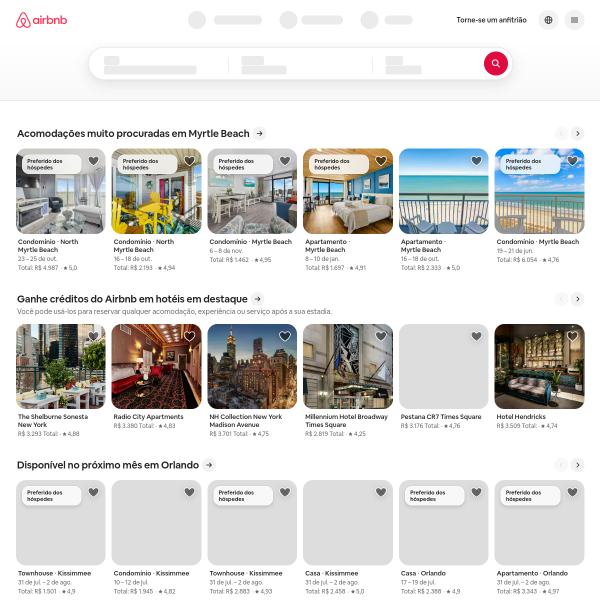This screenshot has width=600, height=600.
Task: Heart the Casa Kissimmee card
Action: click(x=381, y=492)
